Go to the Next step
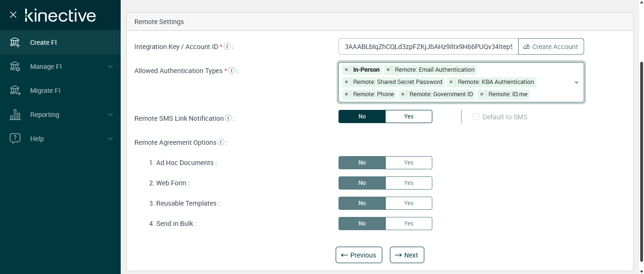Viewport: 644px width, 274px height. (407, 255)
